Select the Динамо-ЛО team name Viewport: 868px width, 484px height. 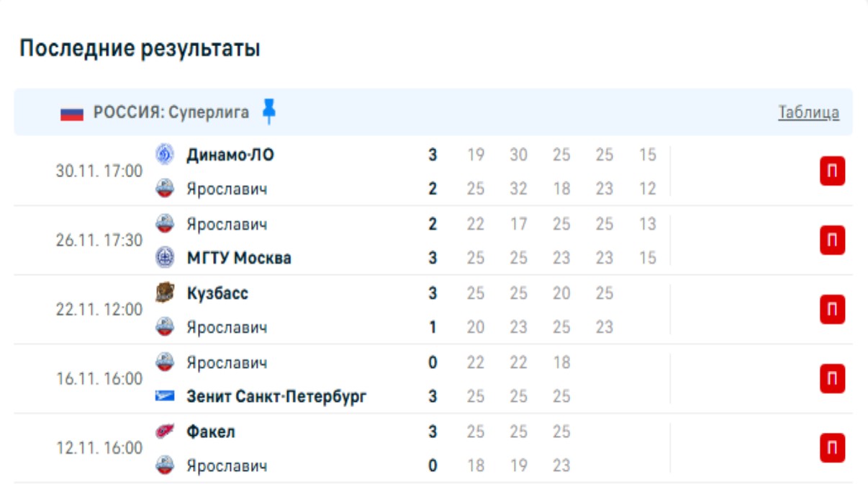coord(230,155)
